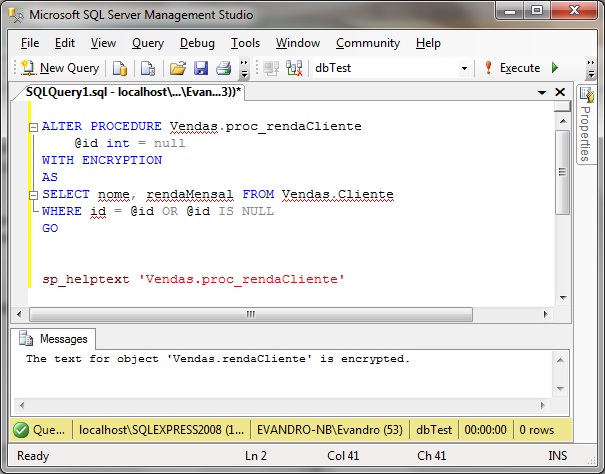Maximize the Management Studio window

point(537,10)
